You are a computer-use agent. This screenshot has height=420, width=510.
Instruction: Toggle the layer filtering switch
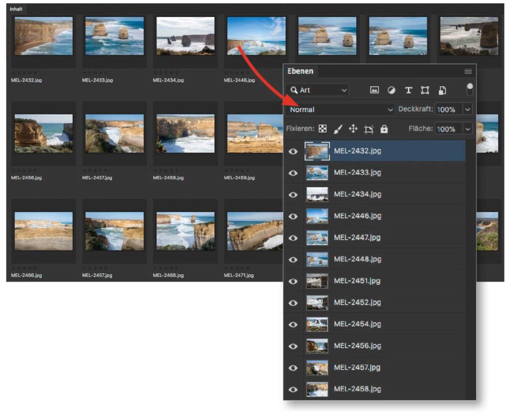tap(469, 90)
